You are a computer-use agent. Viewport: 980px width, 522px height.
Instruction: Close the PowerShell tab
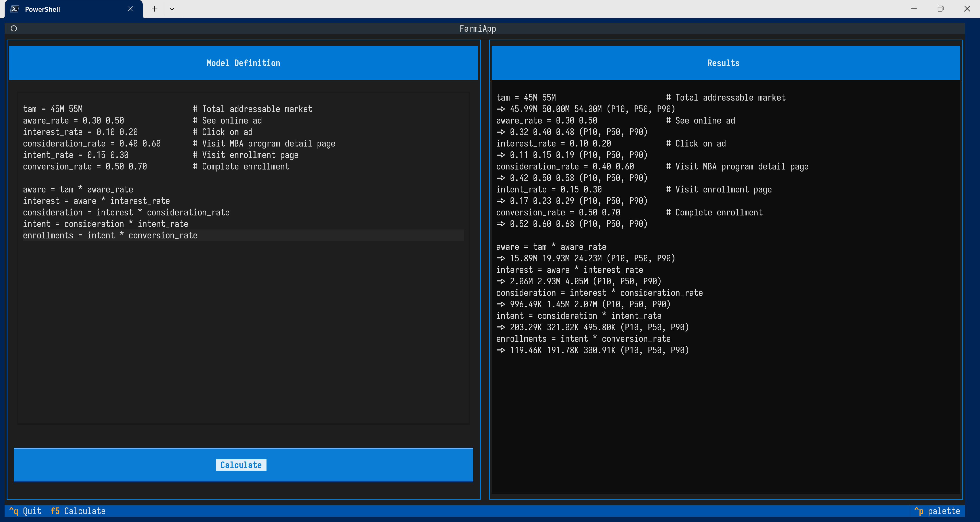tap(130, 9)
